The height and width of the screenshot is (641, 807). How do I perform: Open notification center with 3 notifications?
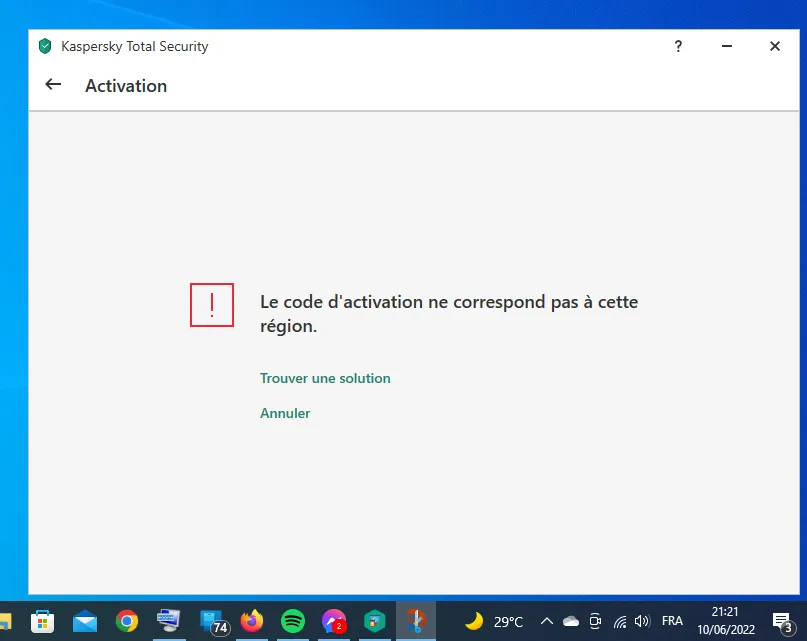coord(783,622)
